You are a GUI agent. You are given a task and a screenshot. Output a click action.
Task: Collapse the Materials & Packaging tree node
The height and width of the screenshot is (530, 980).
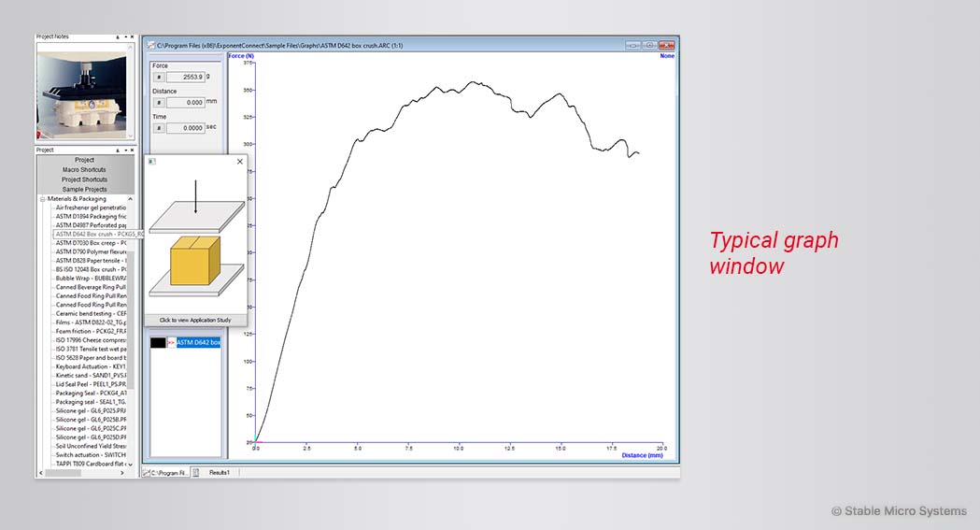[x=42, y=199]
